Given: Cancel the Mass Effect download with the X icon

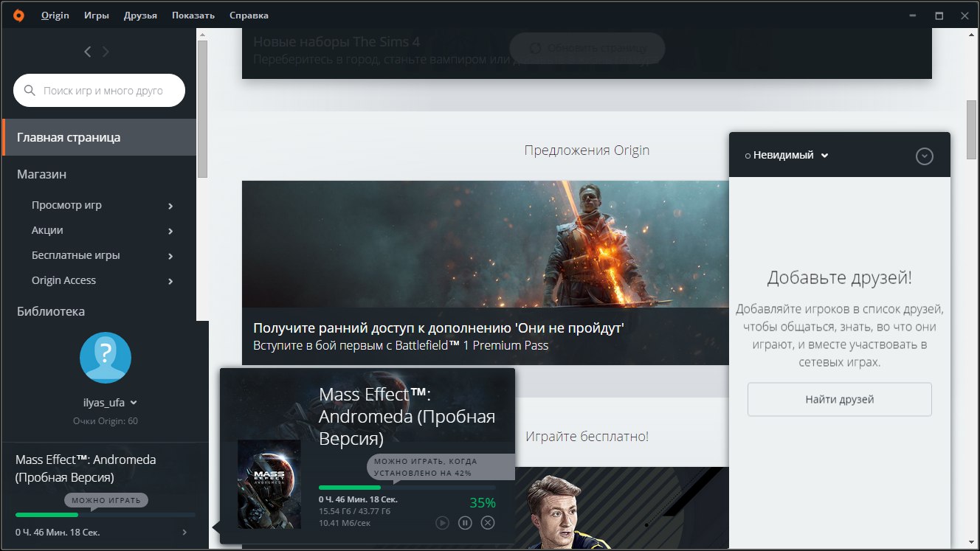Looking at the screenshot, I should pos(488,523).
